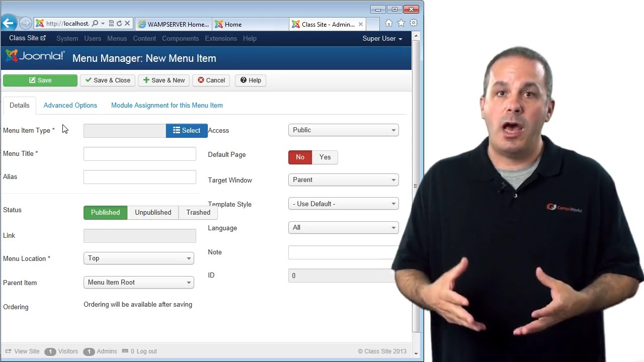Set status to Published

pyautogui.click(x=105, y=212)
